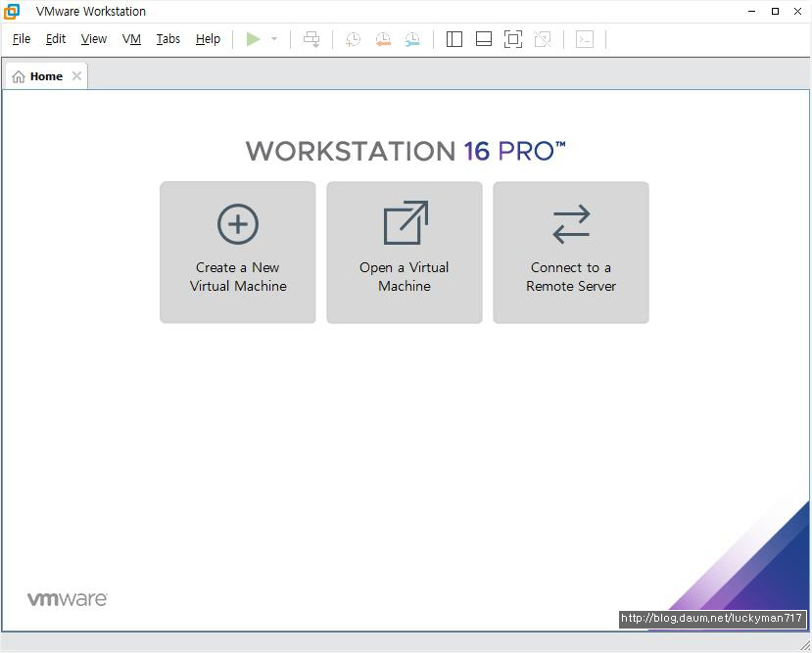This screenshot has width=812, height=653.
Task: Maximize the VMware Workstation window
Action: (x=775, y=12)
